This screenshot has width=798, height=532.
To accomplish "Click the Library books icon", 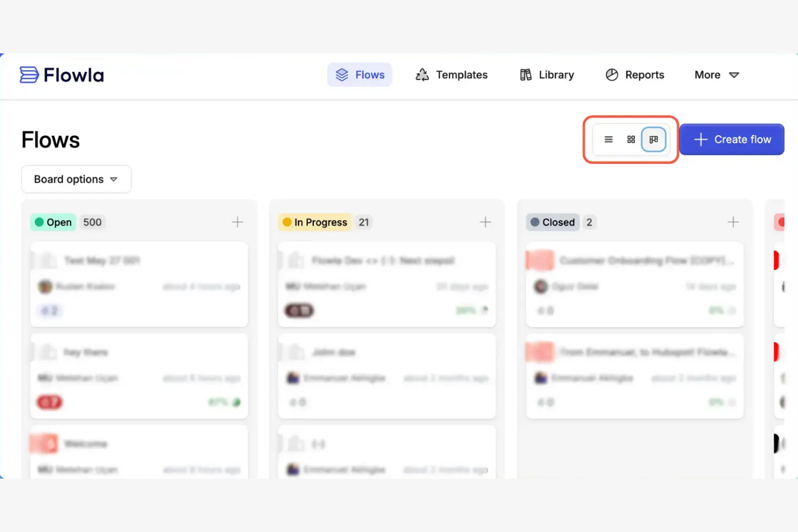I will pyautogui.click(x=526, y=74).
